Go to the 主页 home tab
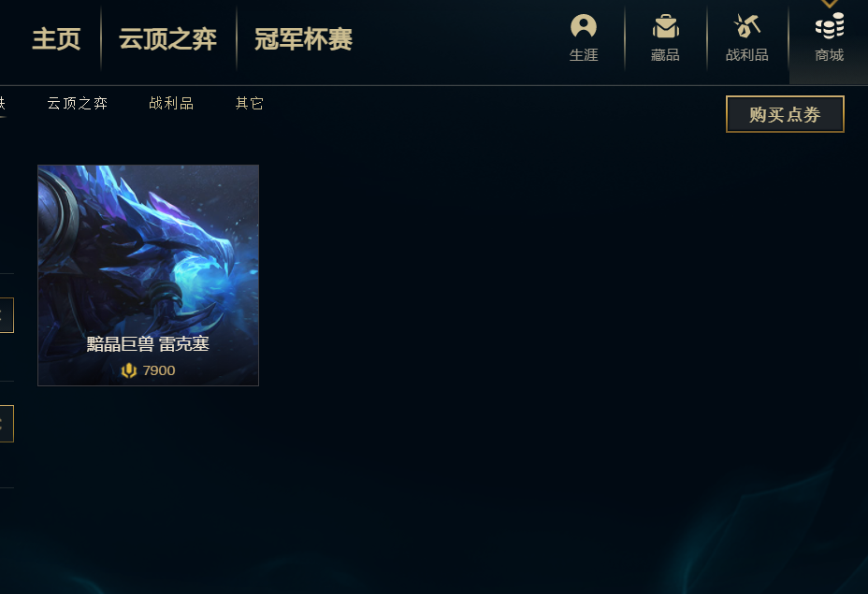 point(56,39)
